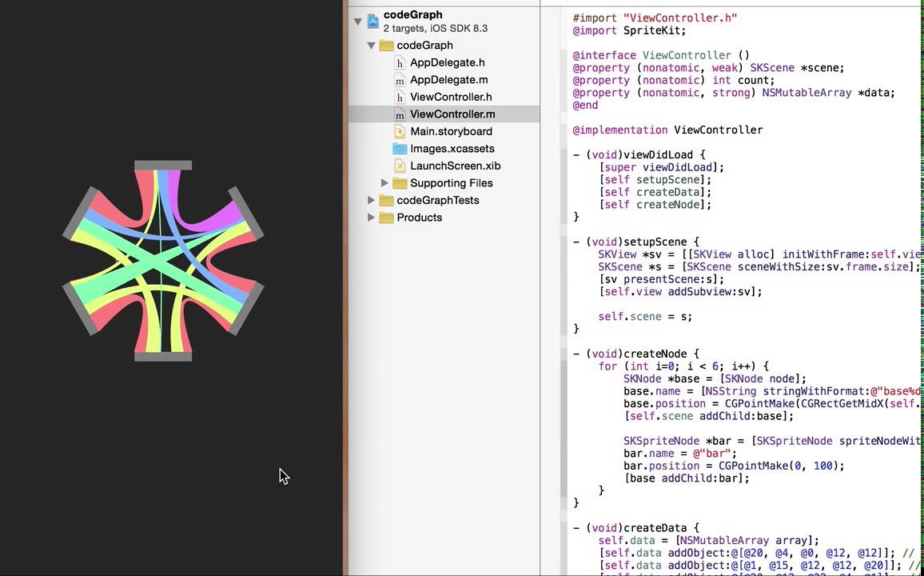Select the Supporting Files group name

452,182
